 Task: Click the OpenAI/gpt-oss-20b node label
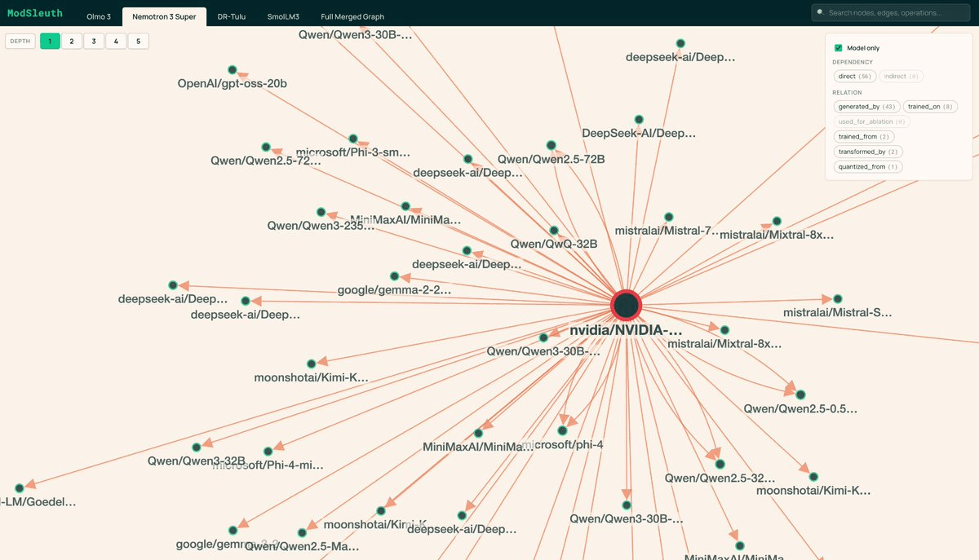tap(233, 84)
